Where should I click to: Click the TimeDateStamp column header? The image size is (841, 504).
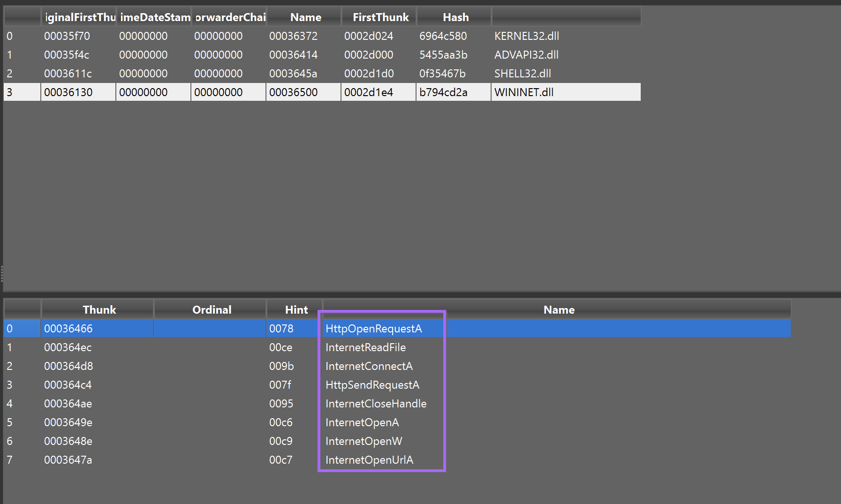point(153,17)
